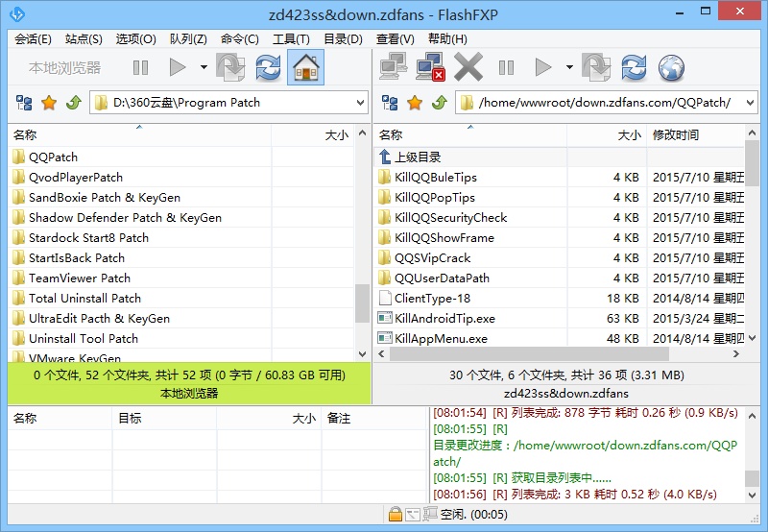Click the padlock icon in status bar
This screenshot has height=532, width=768.
(x=395, y=515)
